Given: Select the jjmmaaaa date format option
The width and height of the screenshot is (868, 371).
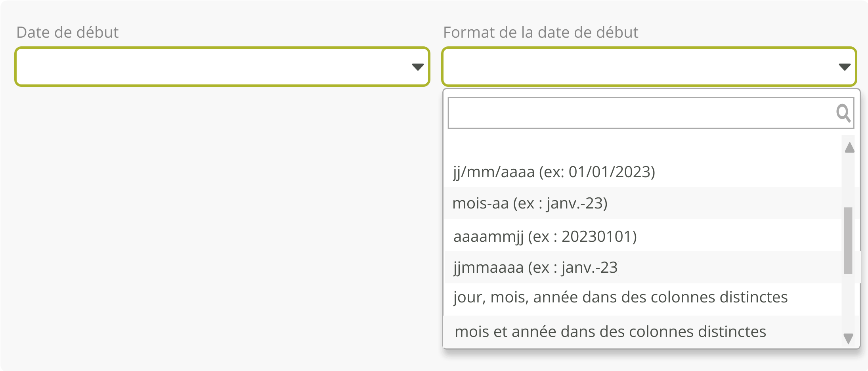Looking at the screenshot, I should click(535, 268).
